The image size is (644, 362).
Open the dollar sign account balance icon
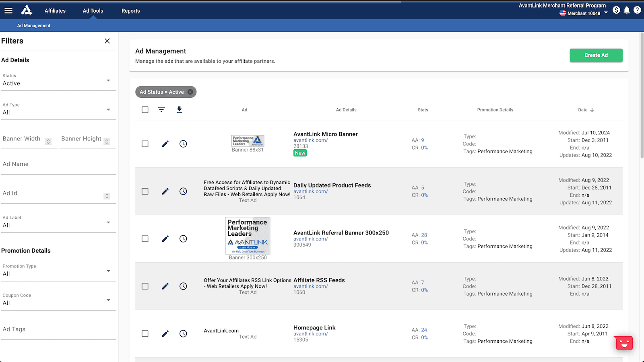(616, 10)
